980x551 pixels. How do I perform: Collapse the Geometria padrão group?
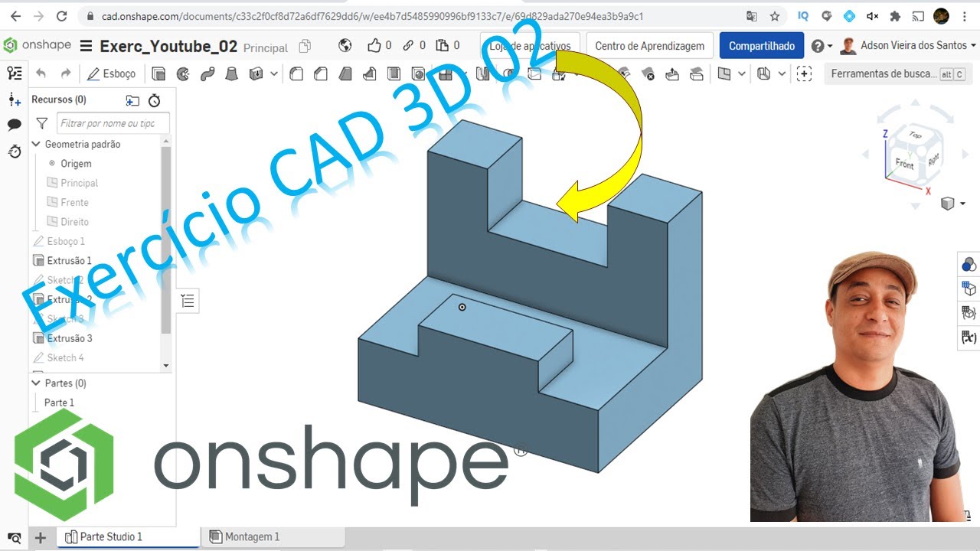pos(36,144)
